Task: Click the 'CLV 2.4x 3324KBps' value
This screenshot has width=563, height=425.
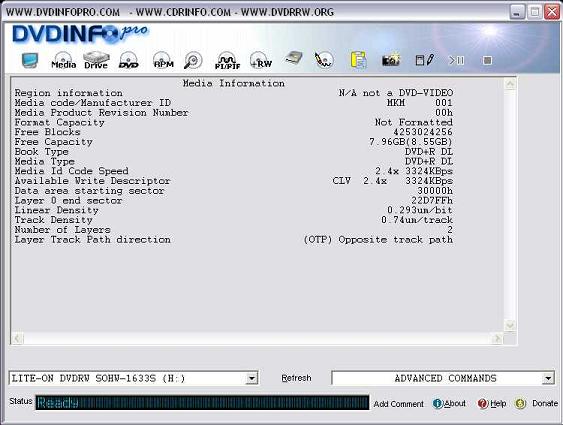Action: 393,181
